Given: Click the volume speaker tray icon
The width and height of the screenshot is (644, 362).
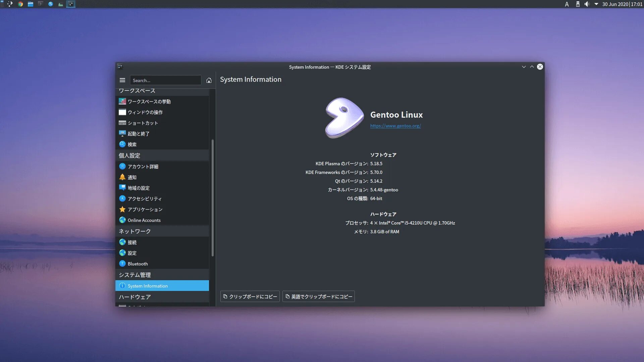Looking at the screenshot, I should pyautogui.click(x=587, y=4).
